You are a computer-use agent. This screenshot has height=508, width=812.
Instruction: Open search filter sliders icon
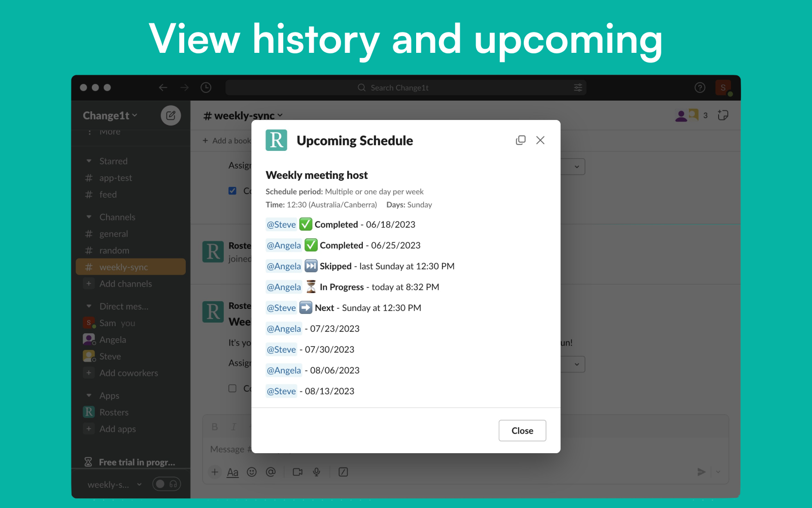tap(578, 87)
